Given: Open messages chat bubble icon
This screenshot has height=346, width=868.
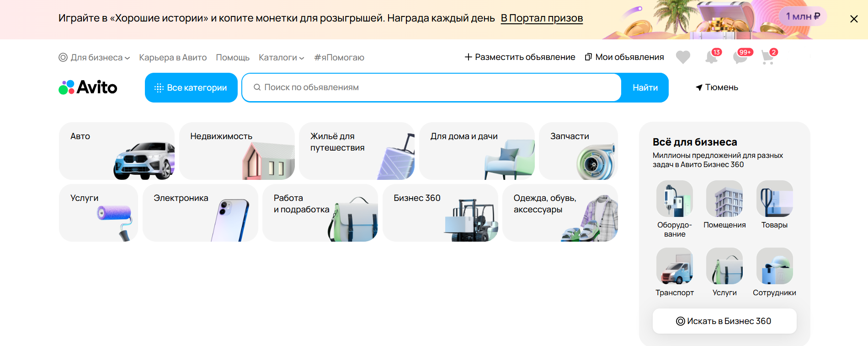Looking at the screenshot, I should pyautogui.click(x=740, y=57).
